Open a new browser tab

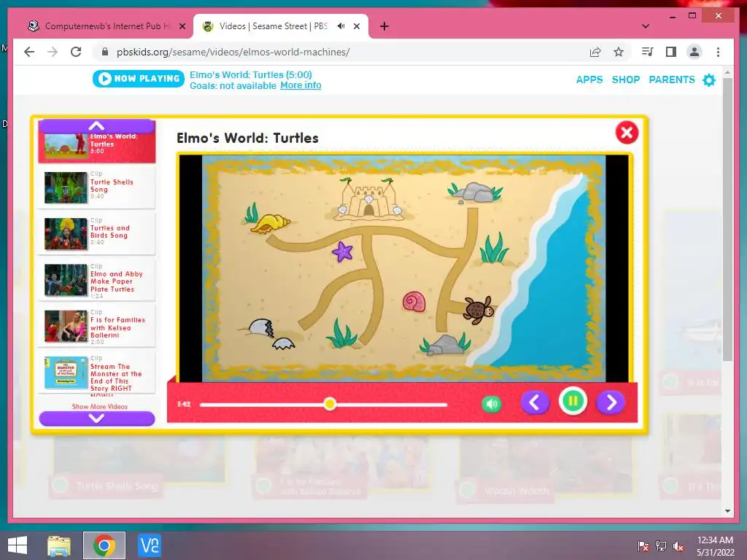tap(384, 26)
